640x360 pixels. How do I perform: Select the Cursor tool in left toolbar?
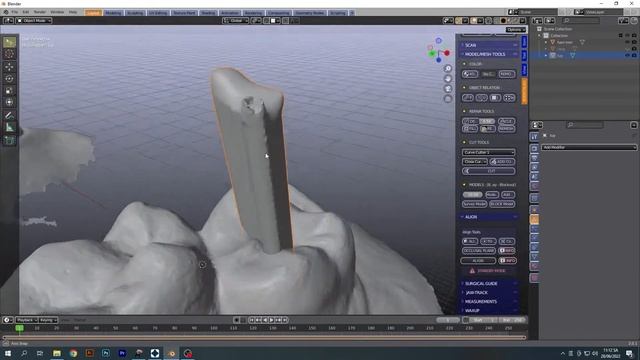coord(9,54)
